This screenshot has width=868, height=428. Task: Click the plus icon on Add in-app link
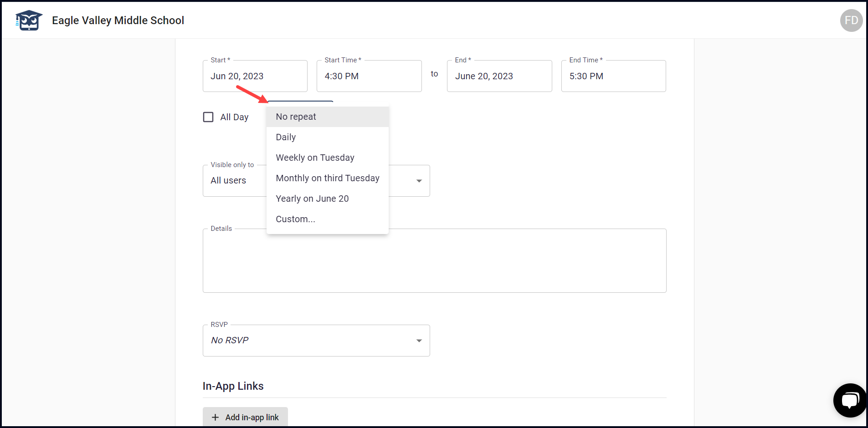coord(216,418)
